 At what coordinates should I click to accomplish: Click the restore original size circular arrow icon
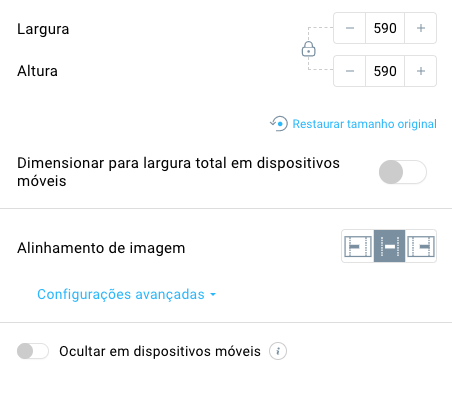[279, 124]
